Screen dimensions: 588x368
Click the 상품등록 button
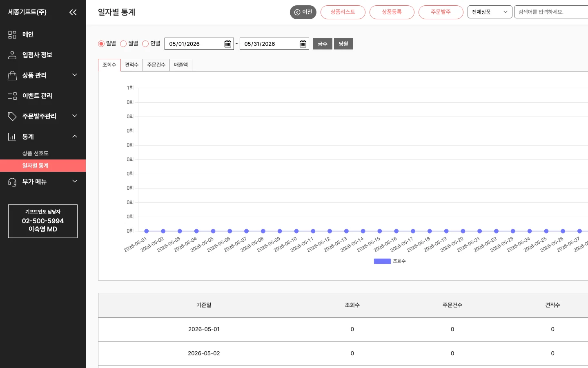pos(392,12)
